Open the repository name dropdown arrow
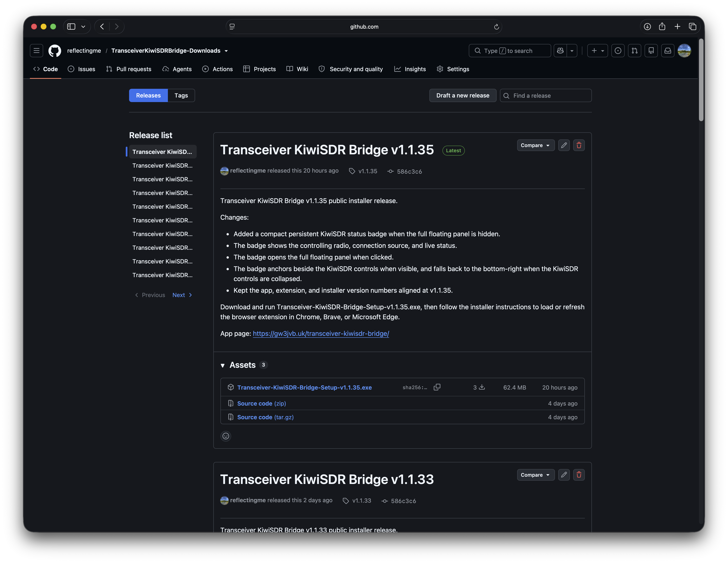The image size is (728, 563). tap(226, 51)
